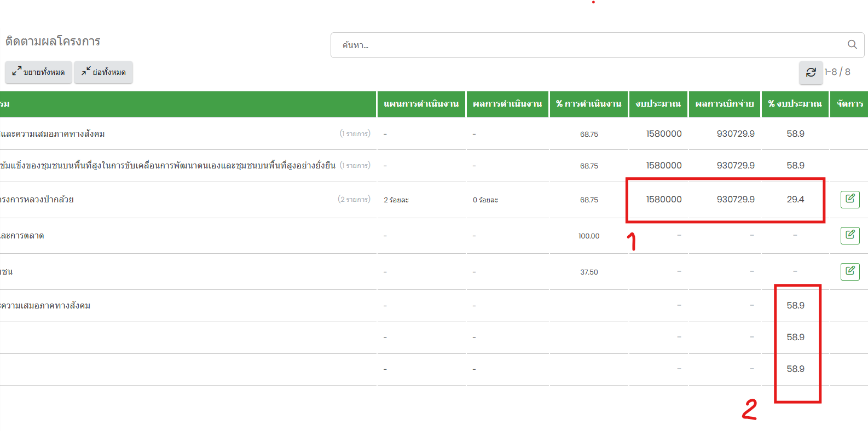This screenshot has height=431, width=868.
Task: Focus the ค้นหา search field
Action: coord(591,45)
